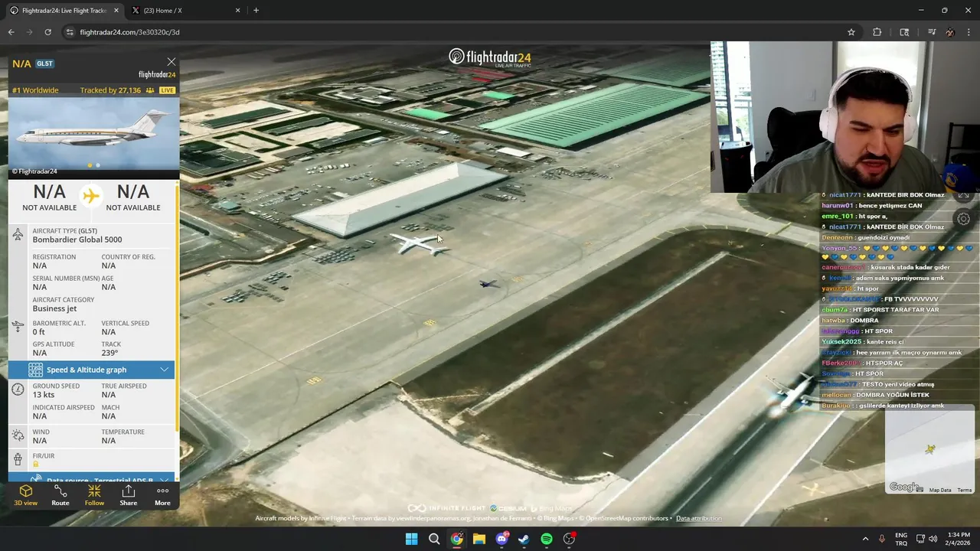Click the Tracked by 27,136 text
This screenshot has width=980, height=551.
(110, 90)
